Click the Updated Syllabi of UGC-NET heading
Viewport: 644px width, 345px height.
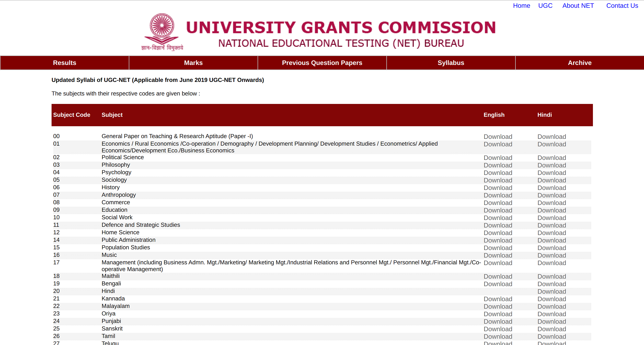(158, 80)
